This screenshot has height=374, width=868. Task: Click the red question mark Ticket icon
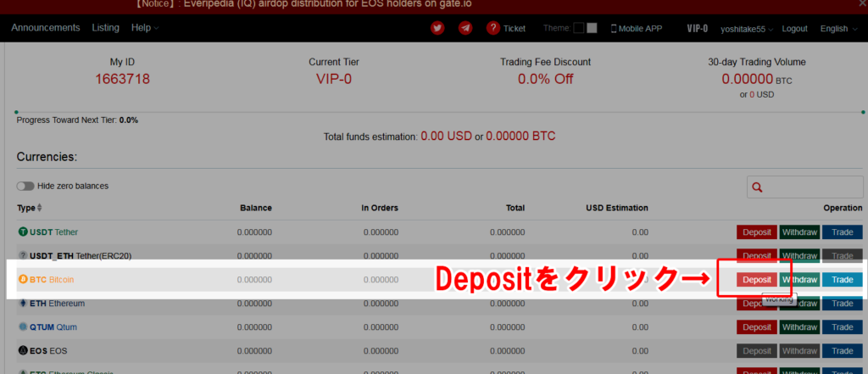pos(493,28)
